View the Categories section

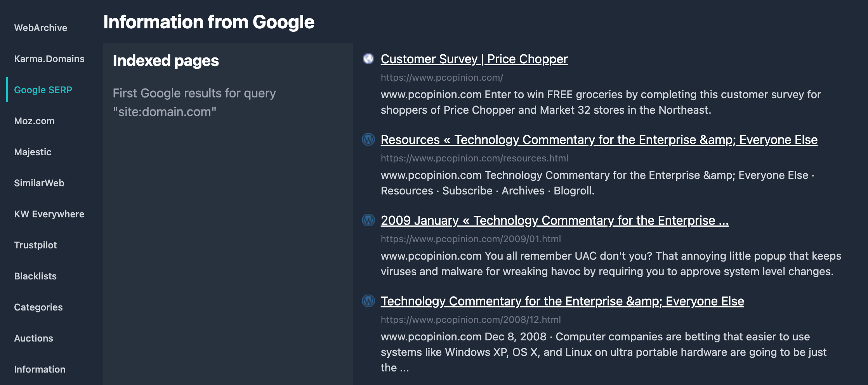tap(38, 307)
